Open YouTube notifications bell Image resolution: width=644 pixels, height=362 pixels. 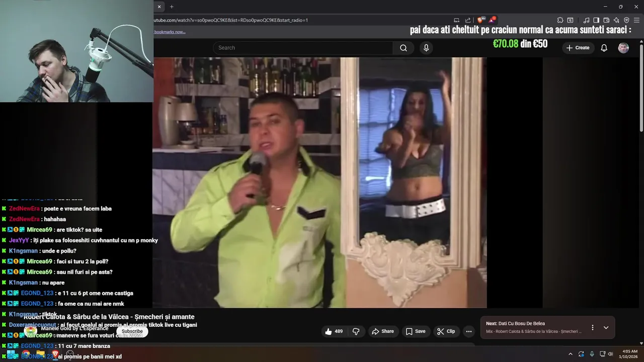(604, 48)
